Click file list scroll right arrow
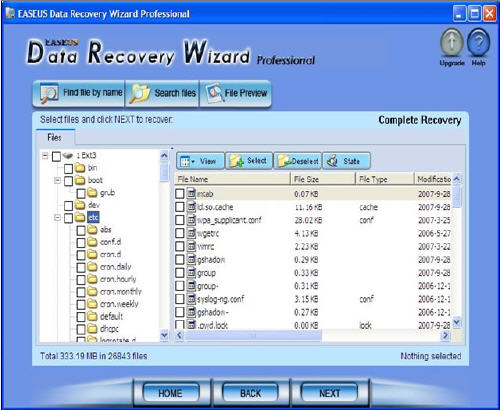Screen dimensions: 500x410 pyautogui.click(x=445, y=335)
